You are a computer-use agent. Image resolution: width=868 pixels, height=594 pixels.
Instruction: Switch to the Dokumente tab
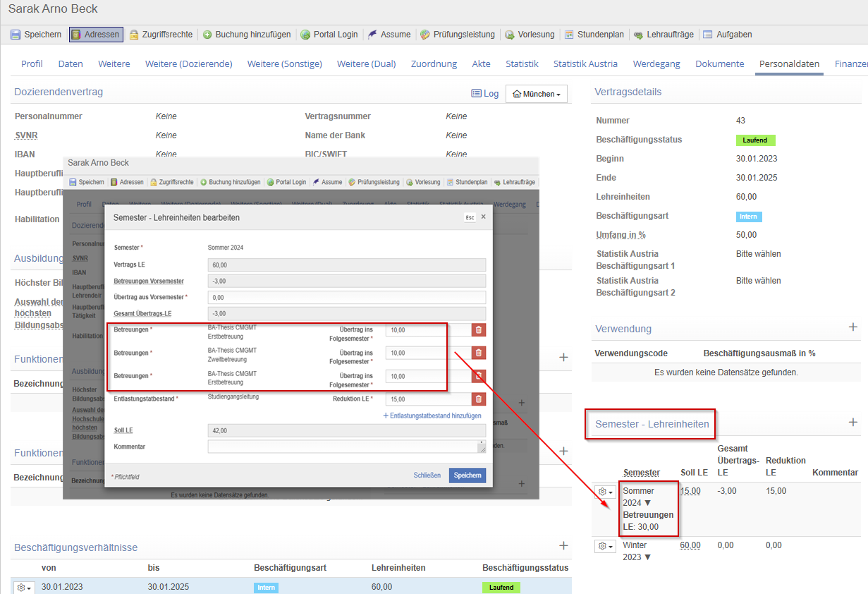click(x=719, y=63)
